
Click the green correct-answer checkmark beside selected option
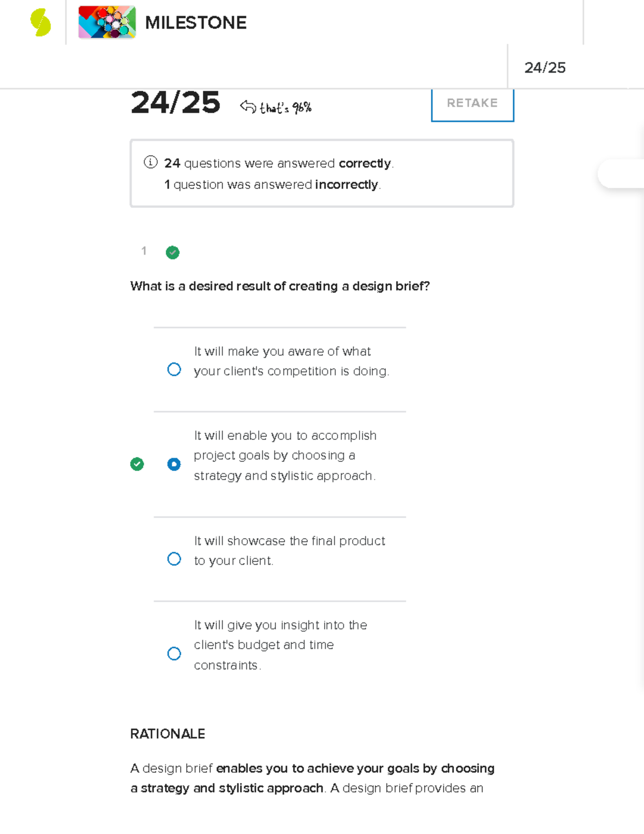click(137, 464)
